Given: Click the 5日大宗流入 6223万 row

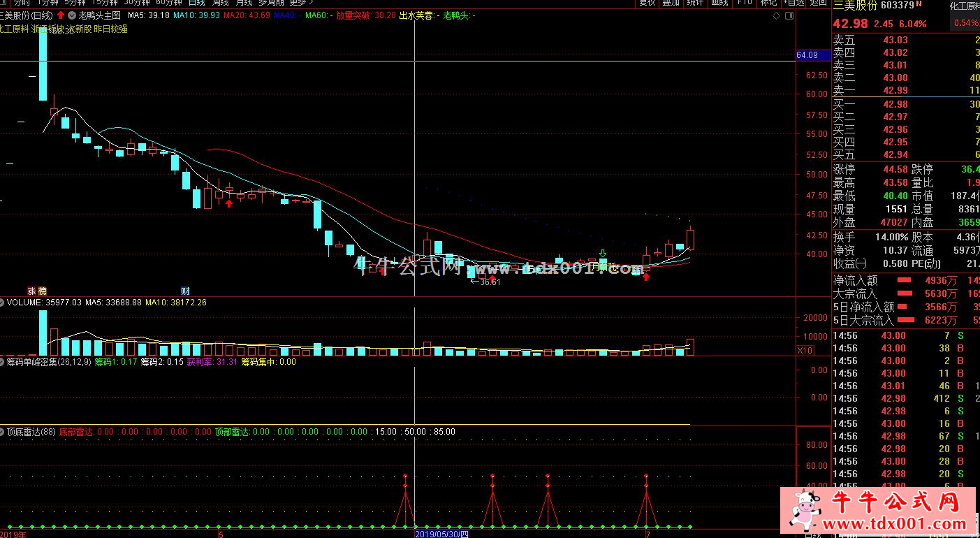Looking at the screenshot, I should pos(906,320).
